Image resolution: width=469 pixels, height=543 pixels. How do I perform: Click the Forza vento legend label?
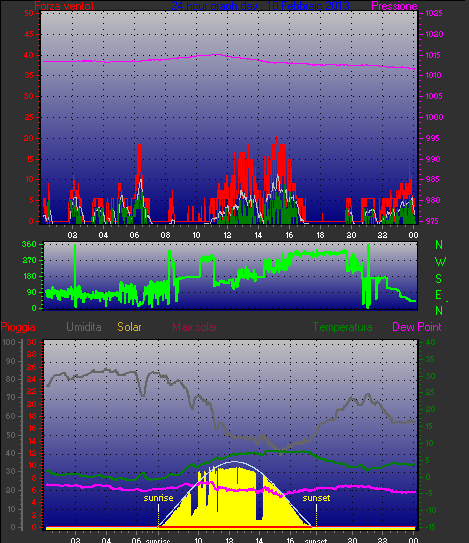[64, 6]
